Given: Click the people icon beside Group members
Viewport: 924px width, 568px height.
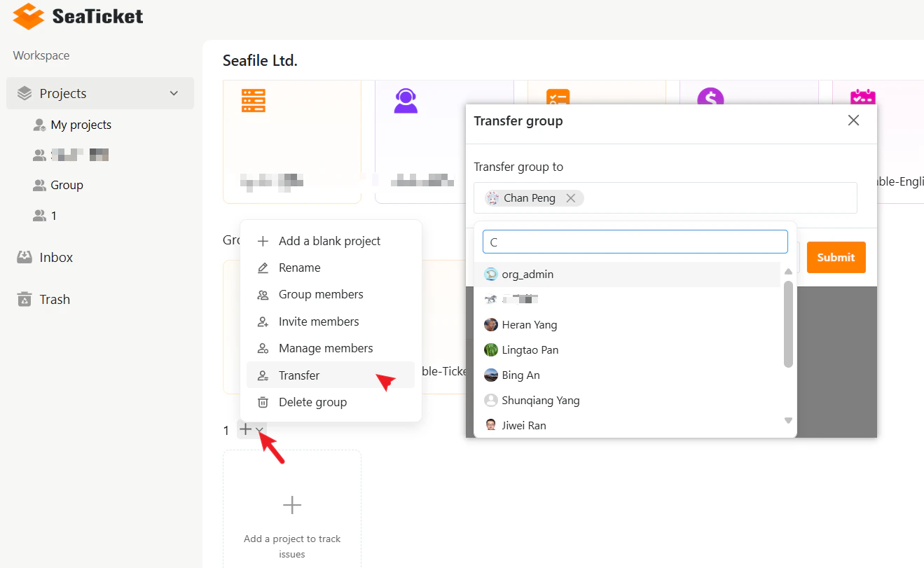Looking at the screenshot, I should [263, 295].
